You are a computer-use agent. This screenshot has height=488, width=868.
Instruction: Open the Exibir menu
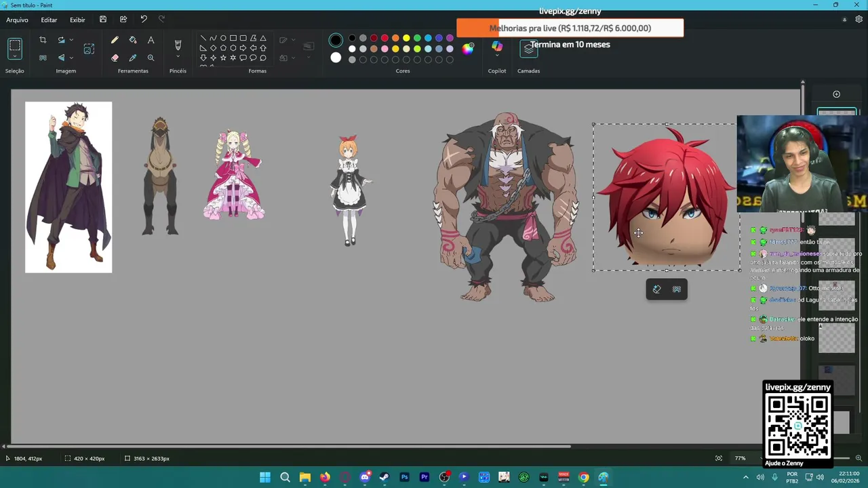[77, 20]
